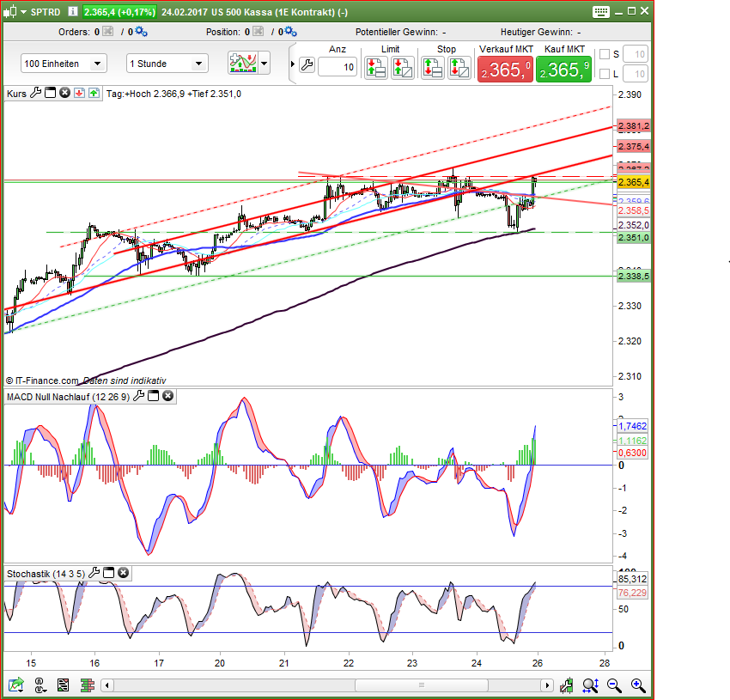This screenshot has width=730, height=700.
Task: Click the Stochastik (14 3 5) label
Action: 46,574
